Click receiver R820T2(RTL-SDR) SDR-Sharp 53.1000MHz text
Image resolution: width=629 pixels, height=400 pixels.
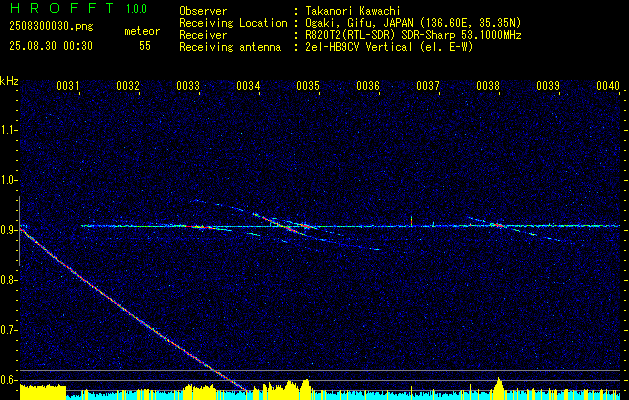413,35
